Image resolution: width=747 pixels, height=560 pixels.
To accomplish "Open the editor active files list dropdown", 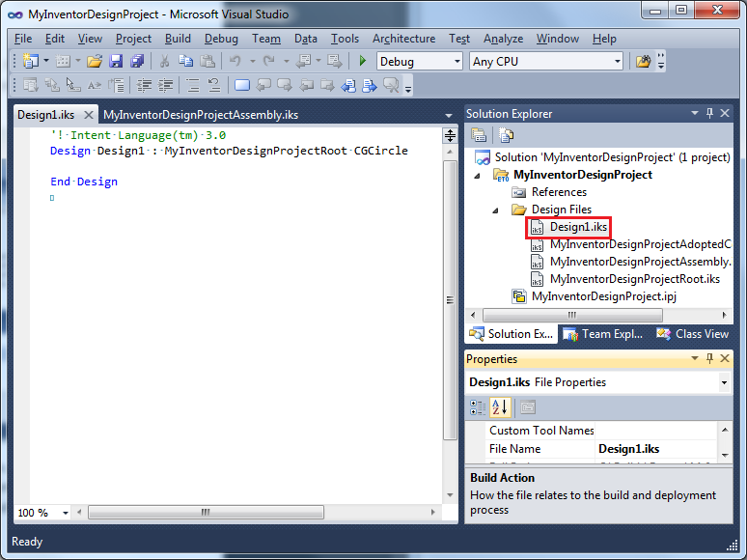I will [x=448, y=115].
